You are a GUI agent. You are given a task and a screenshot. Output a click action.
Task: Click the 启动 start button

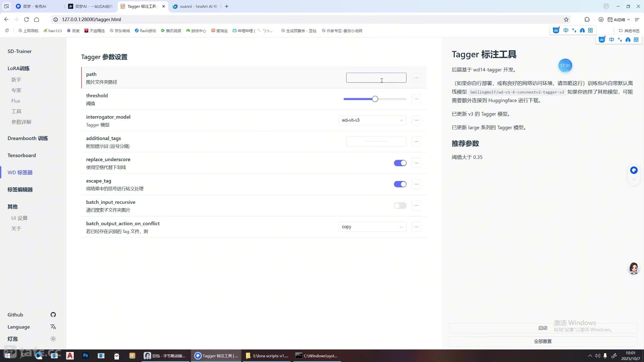point(542,328)
